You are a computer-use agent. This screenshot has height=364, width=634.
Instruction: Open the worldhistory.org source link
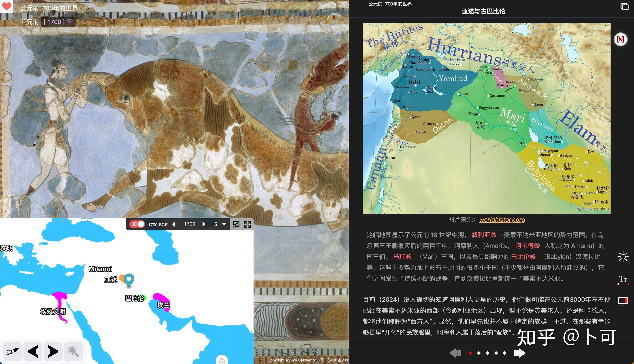[x=502, y=219]
